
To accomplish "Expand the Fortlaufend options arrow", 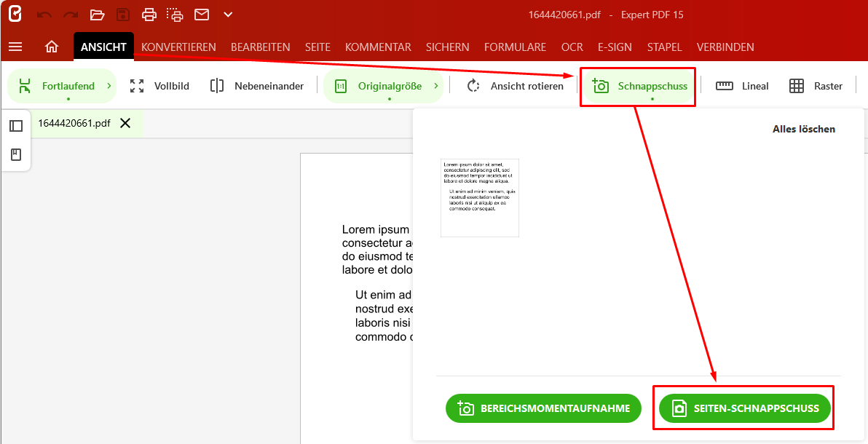I will pos(109,86).
